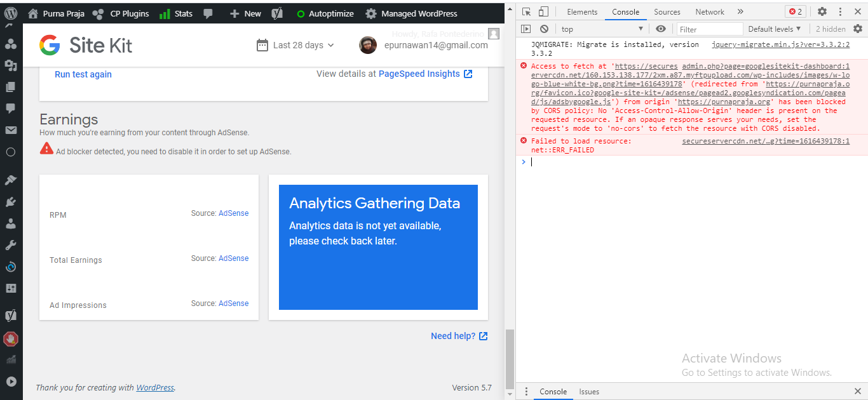Click the secureservercdn.net failed resource link

(766, 141)
